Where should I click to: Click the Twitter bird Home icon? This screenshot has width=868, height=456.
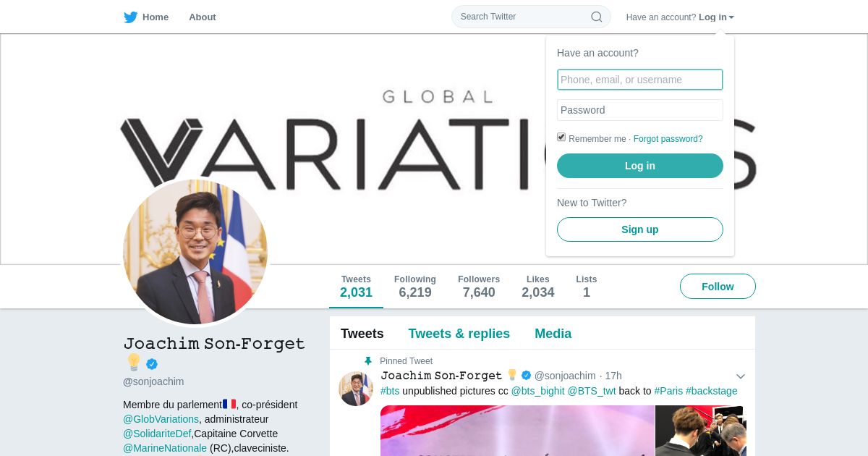tap(131, 17)
